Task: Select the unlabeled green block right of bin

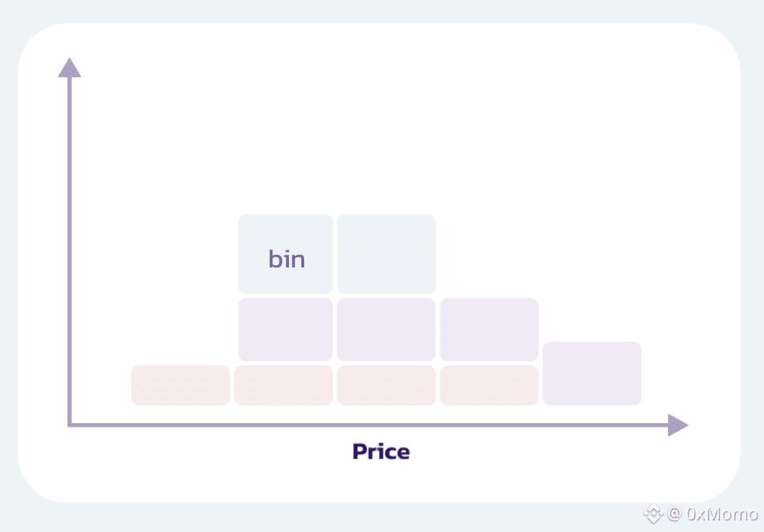Action: pos(386,254)
